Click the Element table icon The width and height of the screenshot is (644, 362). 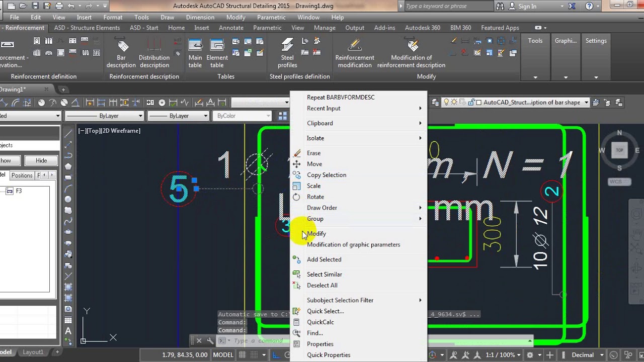(x=217, y=46)
